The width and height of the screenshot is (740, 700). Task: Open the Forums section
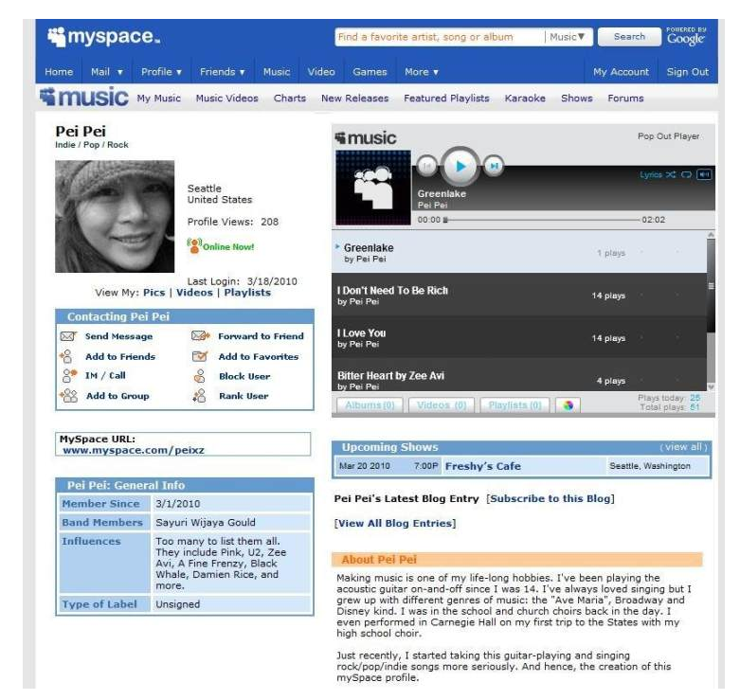[x=625, y=99]
